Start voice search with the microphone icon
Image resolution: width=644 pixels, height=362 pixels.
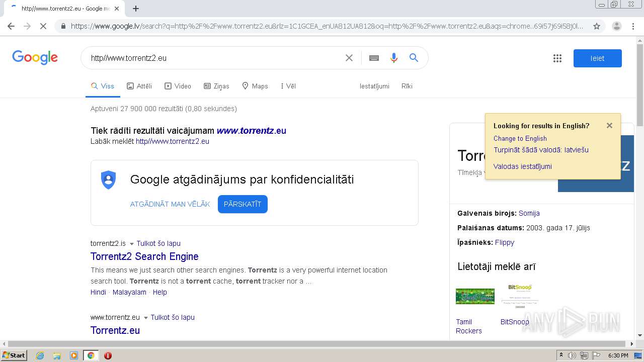click(394, 58)
